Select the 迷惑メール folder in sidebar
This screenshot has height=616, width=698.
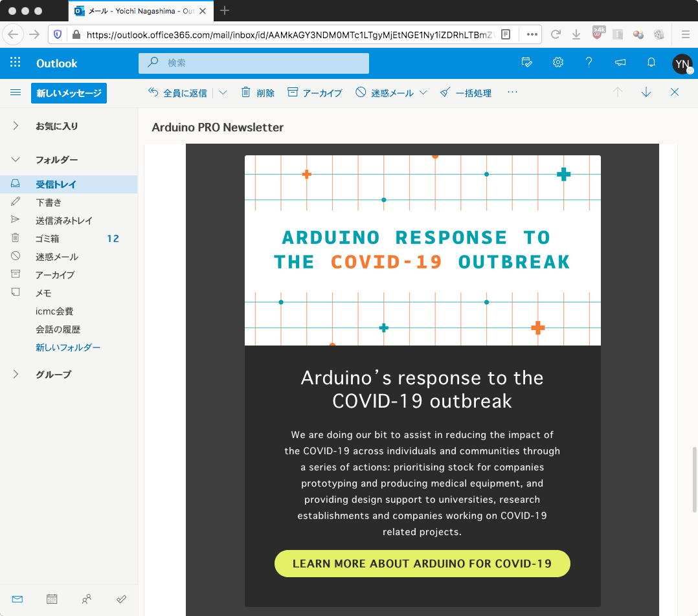click(69, 257)
